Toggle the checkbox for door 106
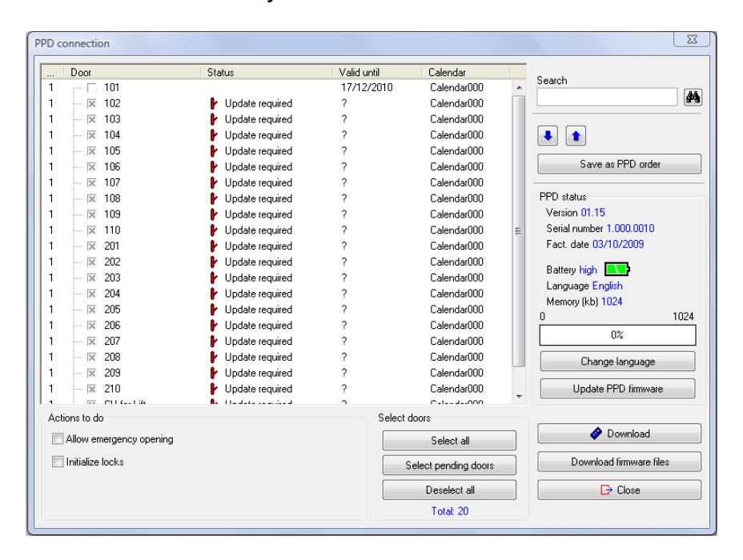The height and width of the screenshot is (560, 743). [92, 166]
